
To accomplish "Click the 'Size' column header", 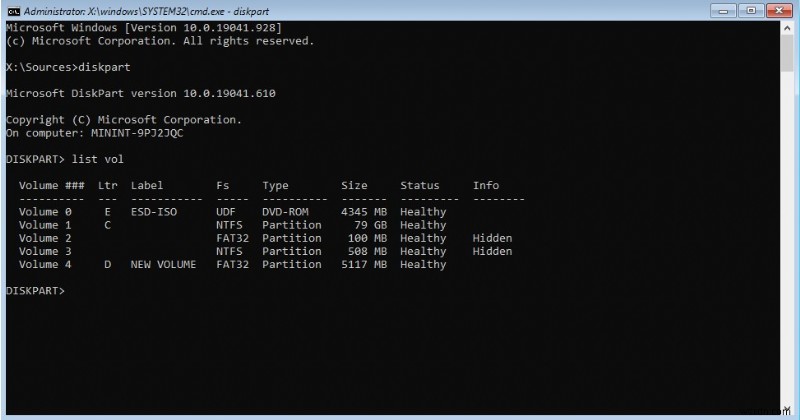I will [x=354, y=185].
